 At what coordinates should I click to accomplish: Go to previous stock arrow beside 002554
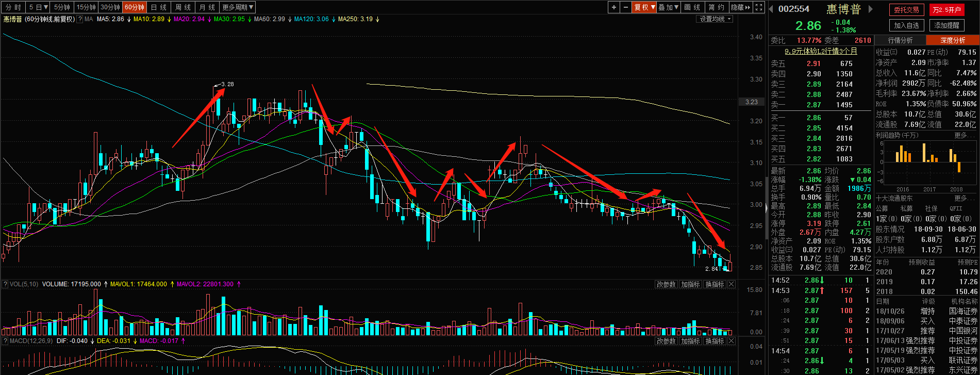(x=772, y=9)
